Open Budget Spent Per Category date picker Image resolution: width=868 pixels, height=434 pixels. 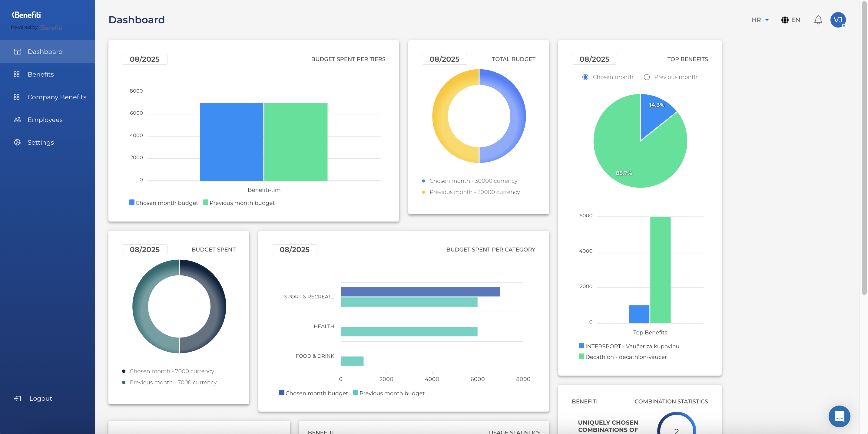pos(294,249)
